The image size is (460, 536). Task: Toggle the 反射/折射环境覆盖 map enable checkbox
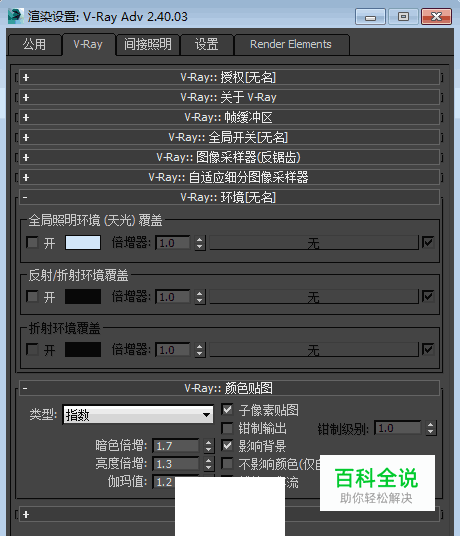coord(428,296)
